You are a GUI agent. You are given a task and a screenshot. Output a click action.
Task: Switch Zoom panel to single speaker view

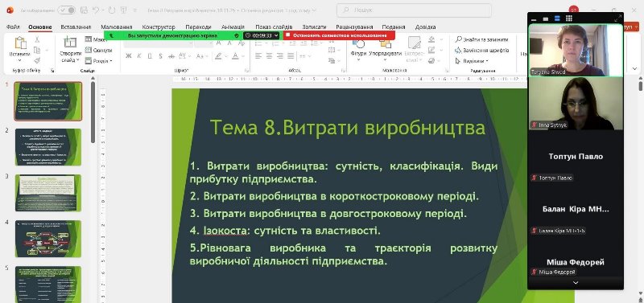point(546,18)
